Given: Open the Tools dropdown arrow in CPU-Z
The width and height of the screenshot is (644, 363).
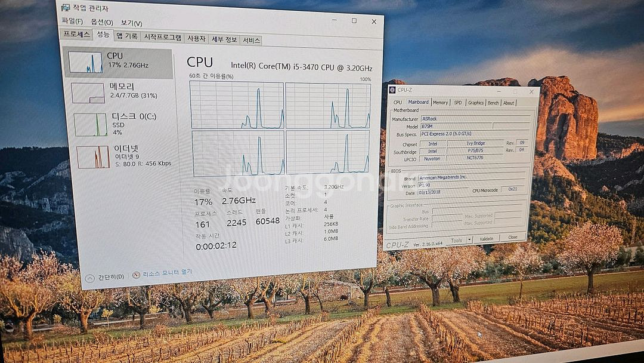Looking at the screenshot, I should click(x=469, y=239).
